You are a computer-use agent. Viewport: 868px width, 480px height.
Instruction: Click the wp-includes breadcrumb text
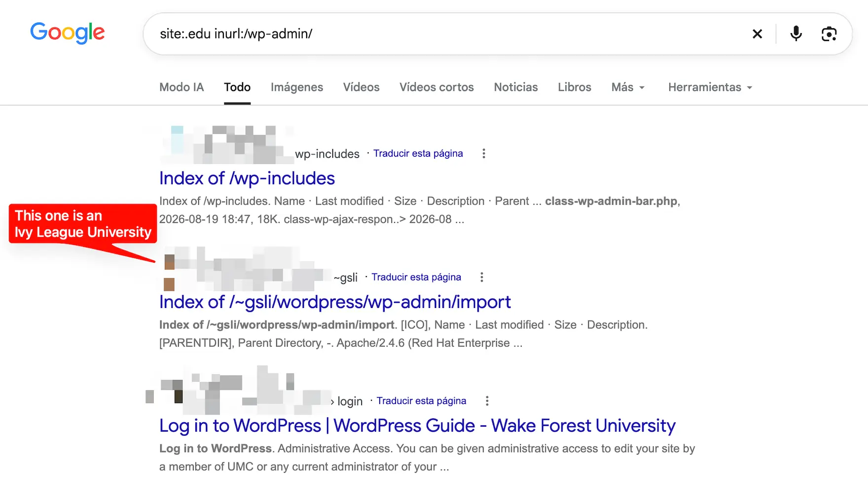click(327, 154)
